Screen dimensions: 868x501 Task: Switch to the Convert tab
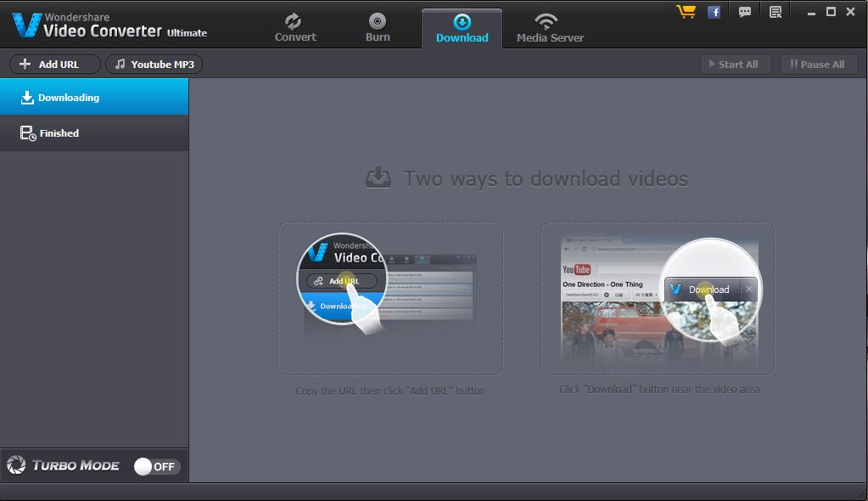coord(295,28)
